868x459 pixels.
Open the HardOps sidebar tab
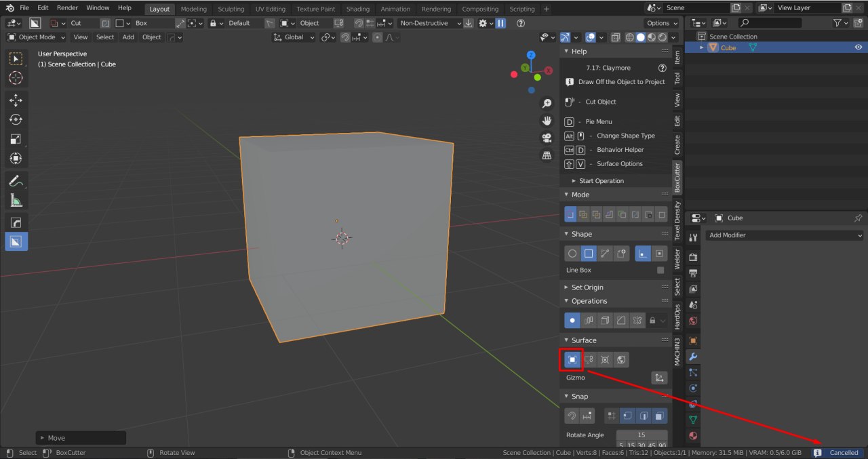click(x=677, y=317)
